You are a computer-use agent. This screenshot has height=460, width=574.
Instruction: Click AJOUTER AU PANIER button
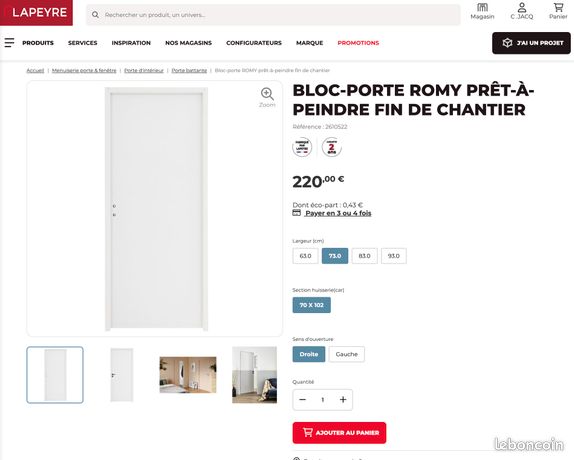pos(339,433)
